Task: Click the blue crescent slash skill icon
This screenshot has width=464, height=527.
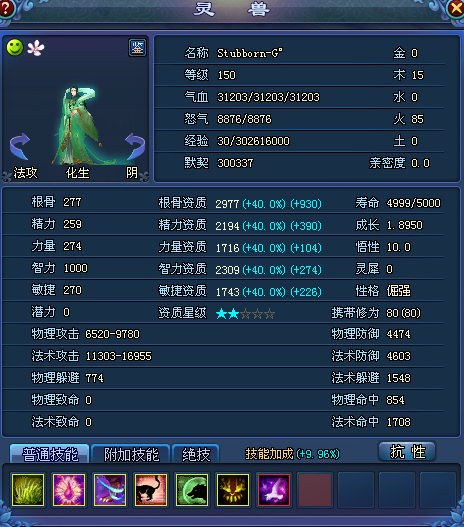Action: coord(110,489)
